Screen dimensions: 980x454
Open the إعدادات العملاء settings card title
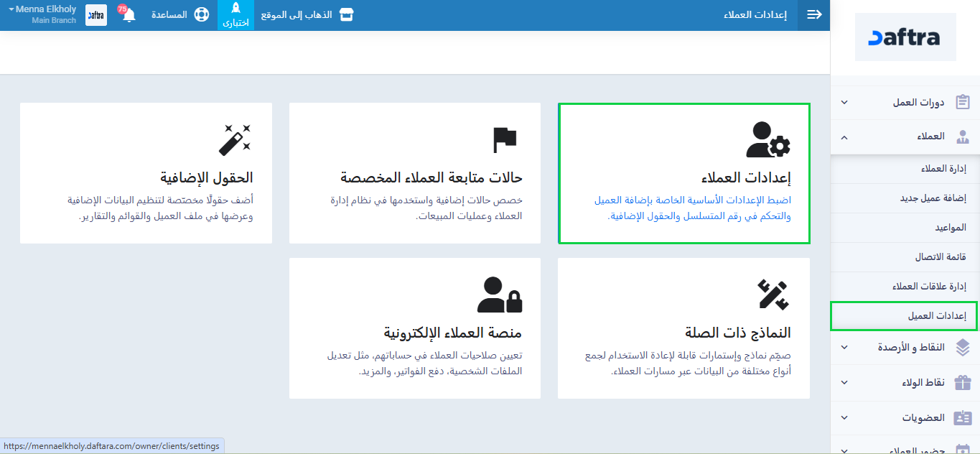[x=746, y=178]
